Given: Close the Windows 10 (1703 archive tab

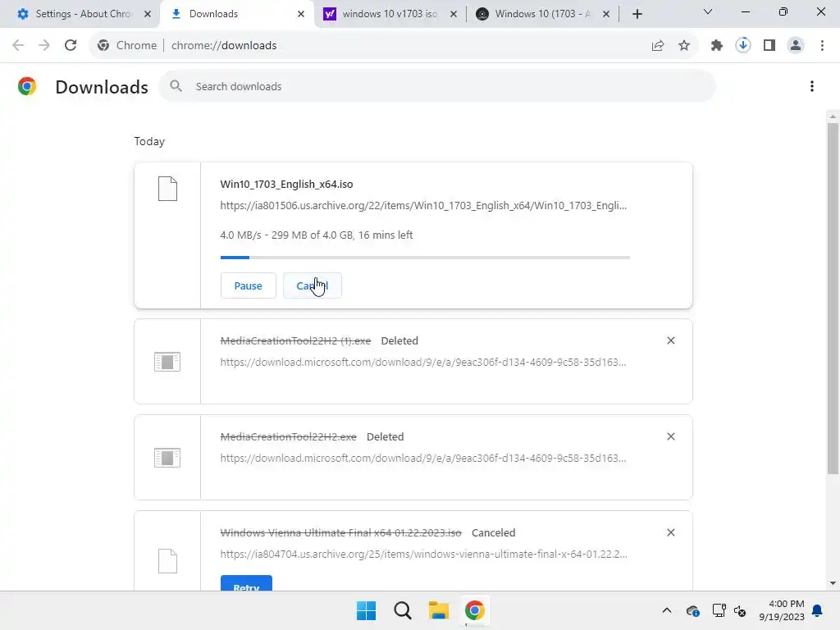Looking at the screenshot, I should [x=606, y=14].
